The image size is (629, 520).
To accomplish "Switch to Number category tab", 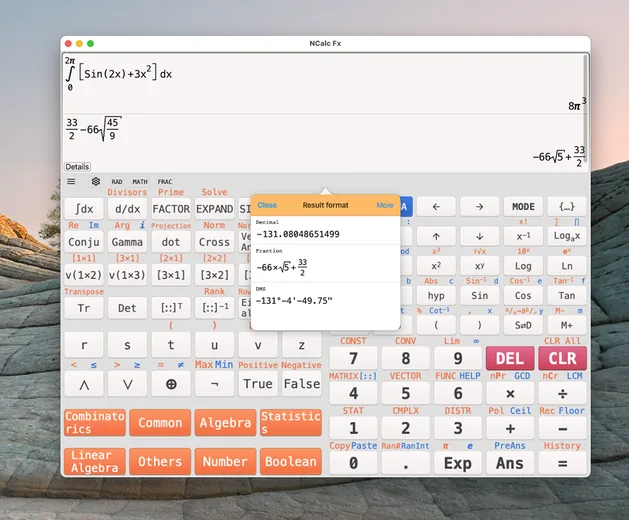I will [225, 461].
